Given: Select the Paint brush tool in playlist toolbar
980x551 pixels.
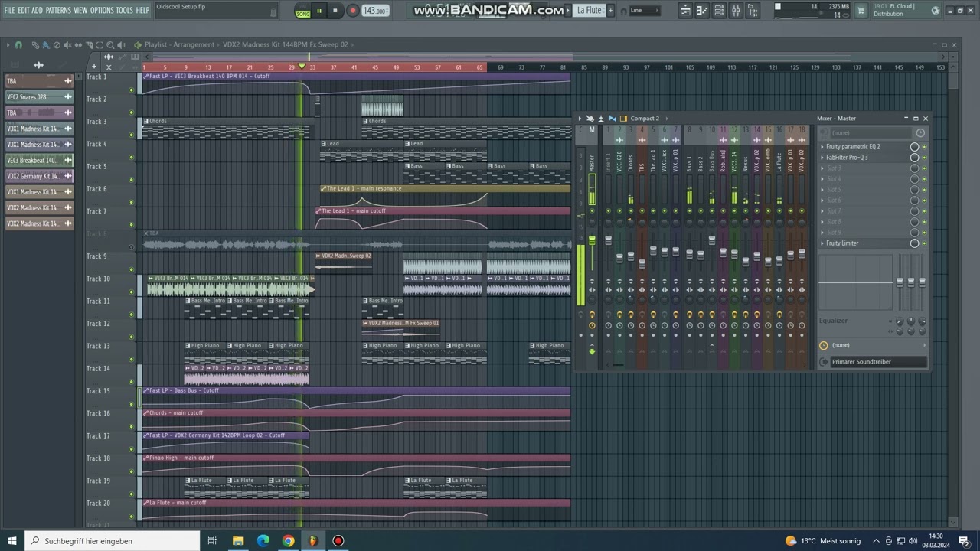Looking at the screenshot, I should [46, 45].
